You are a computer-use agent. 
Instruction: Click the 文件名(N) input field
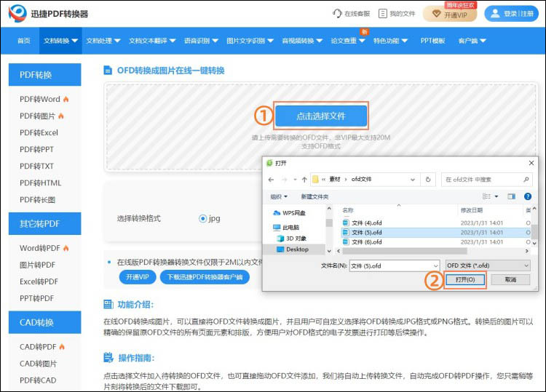(394, 265)
